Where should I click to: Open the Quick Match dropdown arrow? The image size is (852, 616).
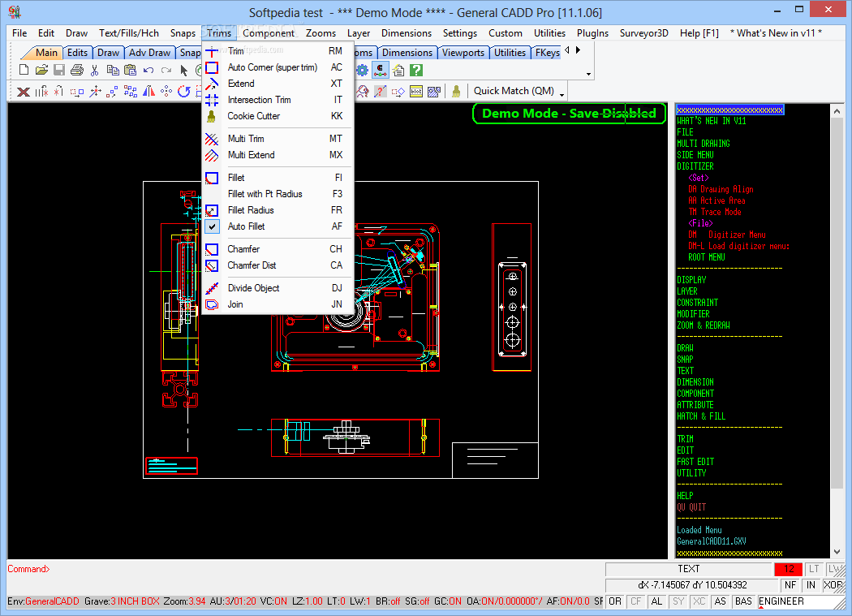tap(562, 95)
